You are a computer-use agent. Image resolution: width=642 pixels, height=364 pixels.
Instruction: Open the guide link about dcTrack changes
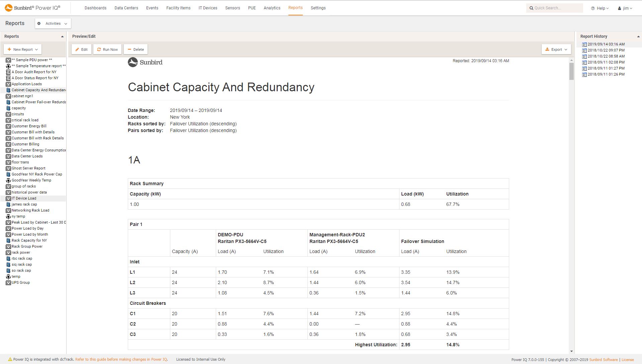[x=121, y=359]
